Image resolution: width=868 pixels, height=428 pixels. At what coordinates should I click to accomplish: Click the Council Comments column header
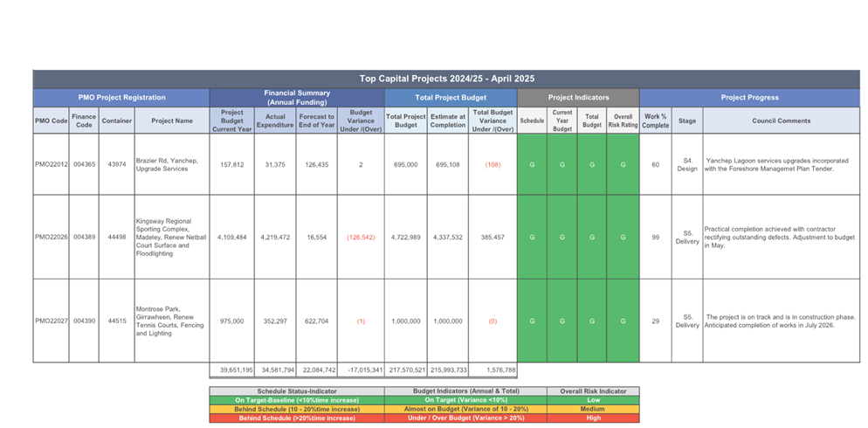[x=781, y=121]
